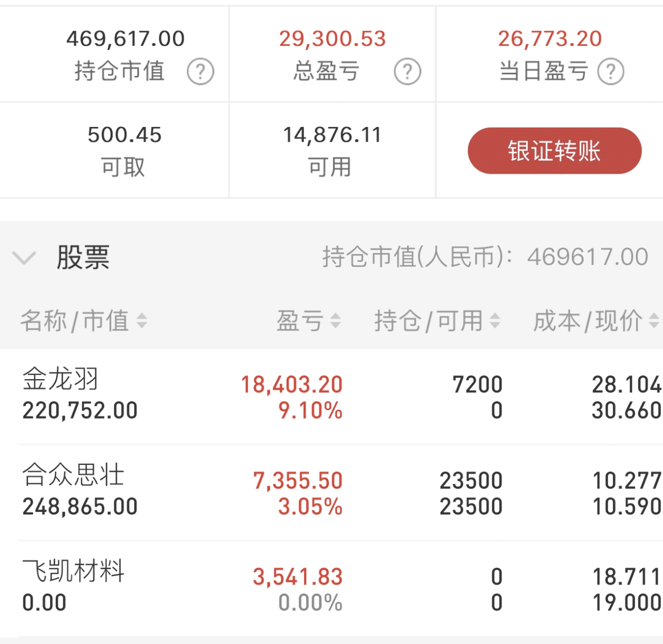Open help icon beside 当日盈亏

point(611,72)
